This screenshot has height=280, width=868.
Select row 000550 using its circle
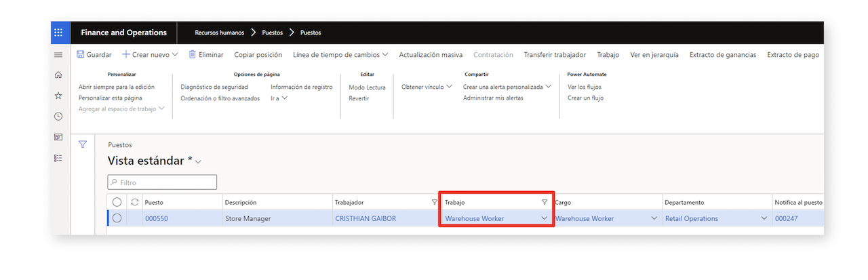click(x=117, y=218)
